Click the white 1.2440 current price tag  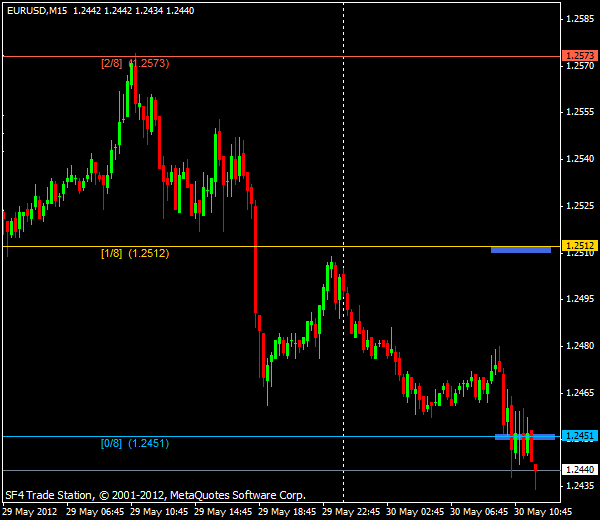click(580, 469)
